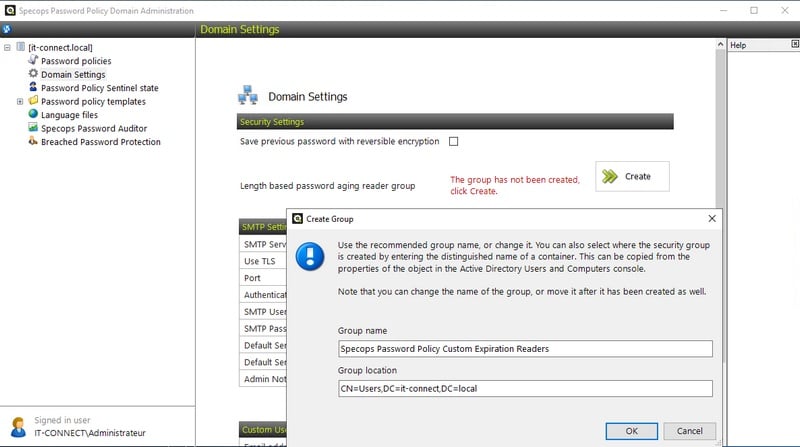The height and width of the screenshot is (447, 800).
Task: Click the Create button
Action: [x=632, y=177]
